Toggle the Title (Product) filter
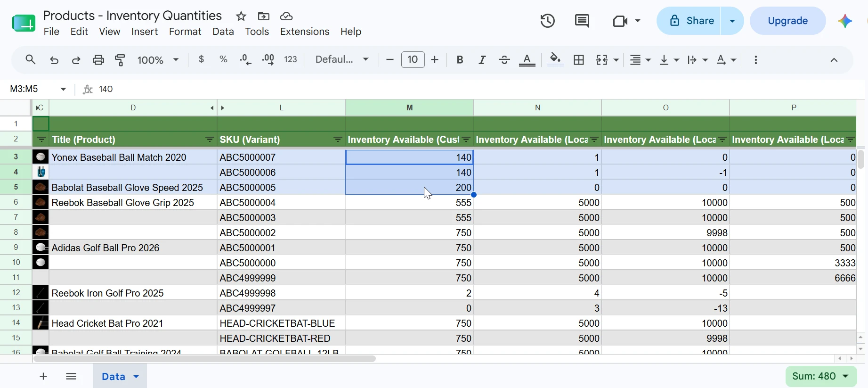The height and width of the screenshot is (388, 868). (210, 140)
